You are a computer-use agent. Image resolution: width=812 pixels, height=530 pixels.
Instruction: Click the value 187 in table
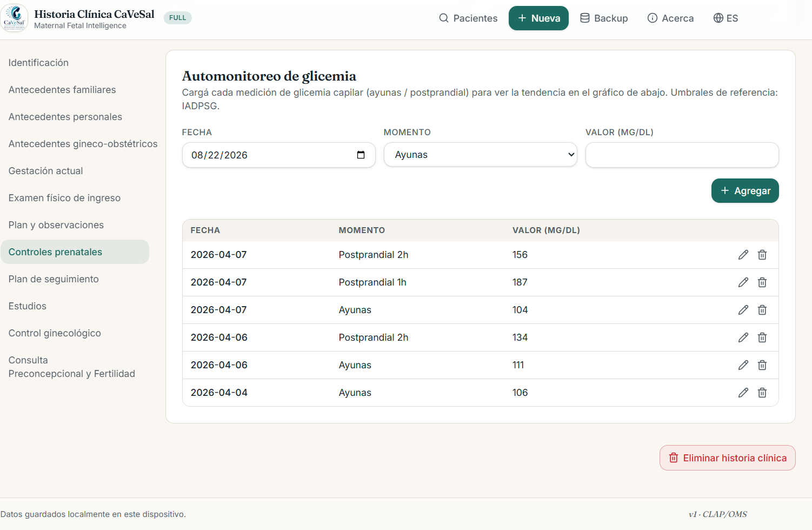(x=520, y=282)
